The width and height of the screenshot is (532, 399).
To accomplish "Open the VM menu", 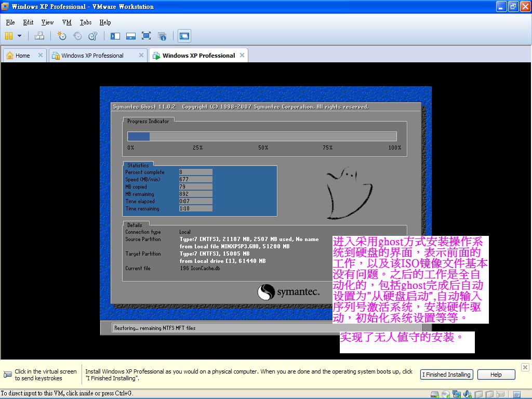I will [67, 22].
